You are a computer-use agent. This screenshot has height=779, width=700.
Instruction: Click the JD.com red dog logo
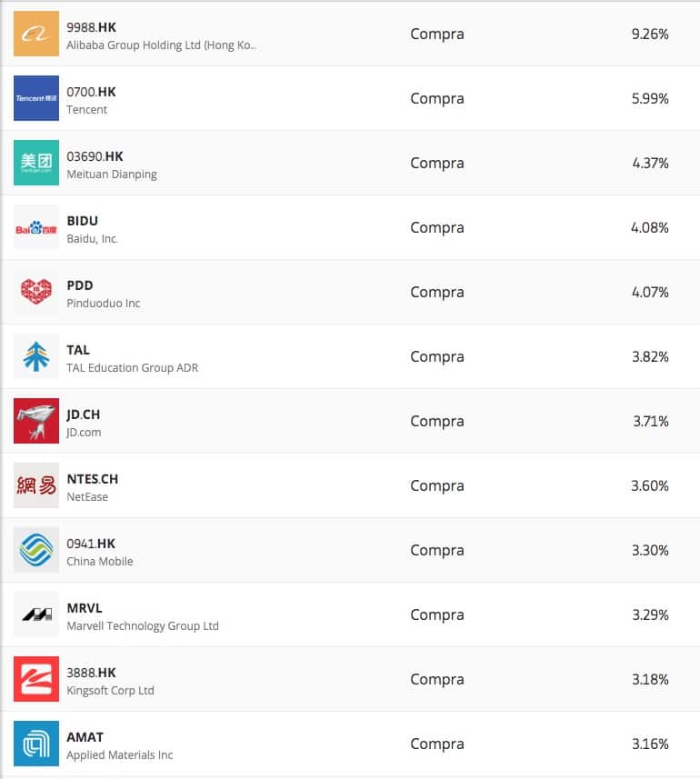36,421
